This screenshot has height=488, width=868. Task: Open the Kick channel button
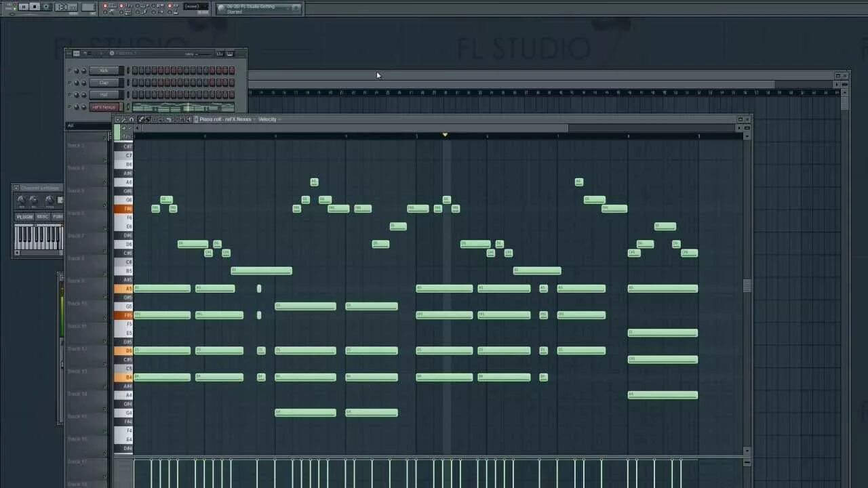coord(104,70)
